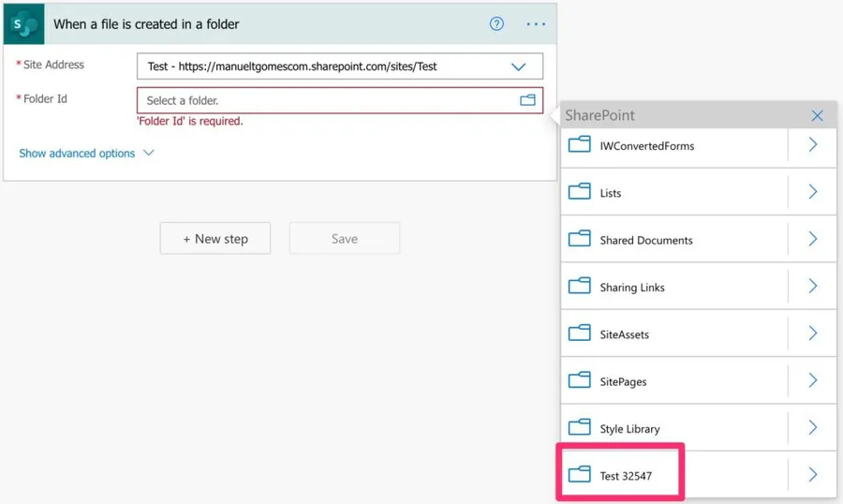
Task: Click the folder icon beside SiteAssets
Action: (x=580, y=334)
